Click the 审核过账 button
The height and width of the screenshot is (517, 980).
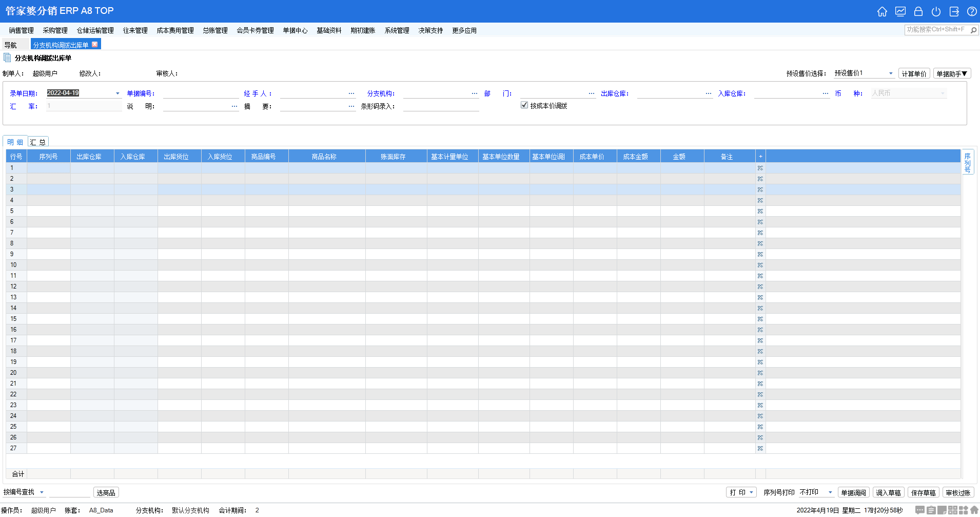(958, 492)
